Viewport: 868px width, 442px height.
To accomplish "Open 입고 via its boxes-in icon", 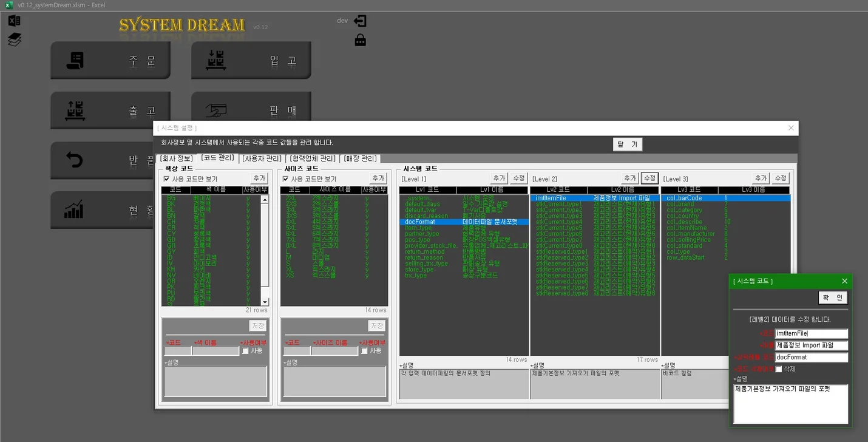I will [216, 60].
